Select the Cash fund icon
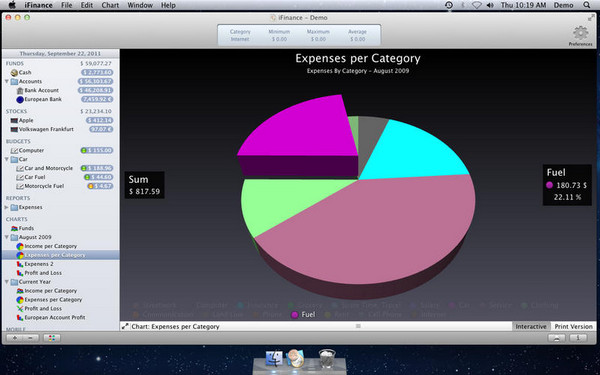 14,72
